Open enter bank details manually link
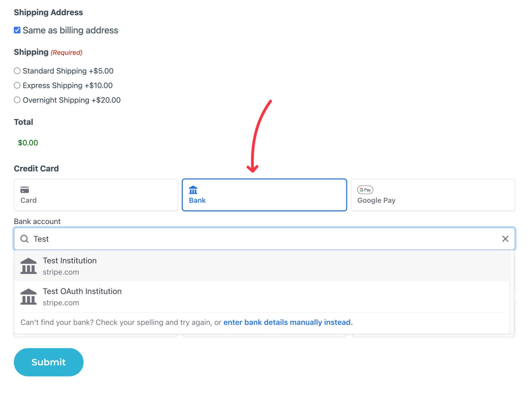This screenshot has height=397, width=532. point(288,322)
